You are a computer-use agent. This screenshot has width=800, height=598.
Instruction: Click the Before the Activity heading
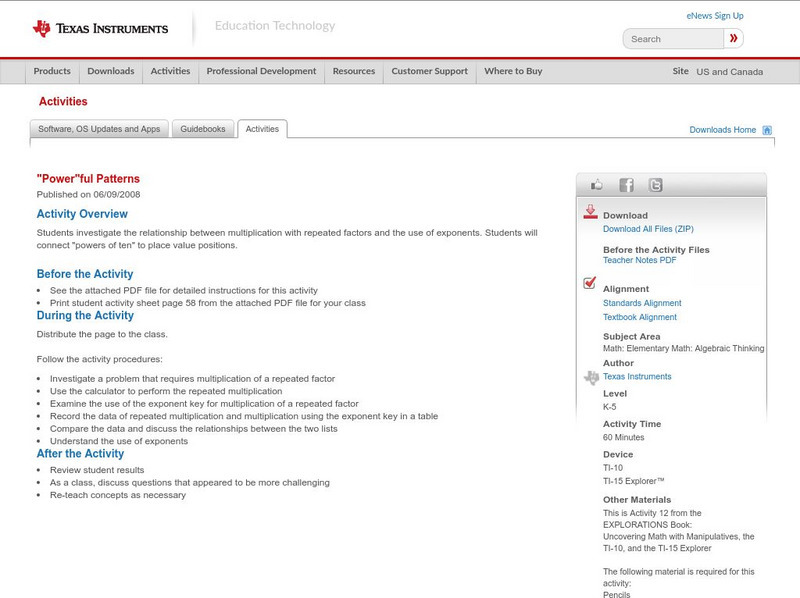tap(85, 274)
